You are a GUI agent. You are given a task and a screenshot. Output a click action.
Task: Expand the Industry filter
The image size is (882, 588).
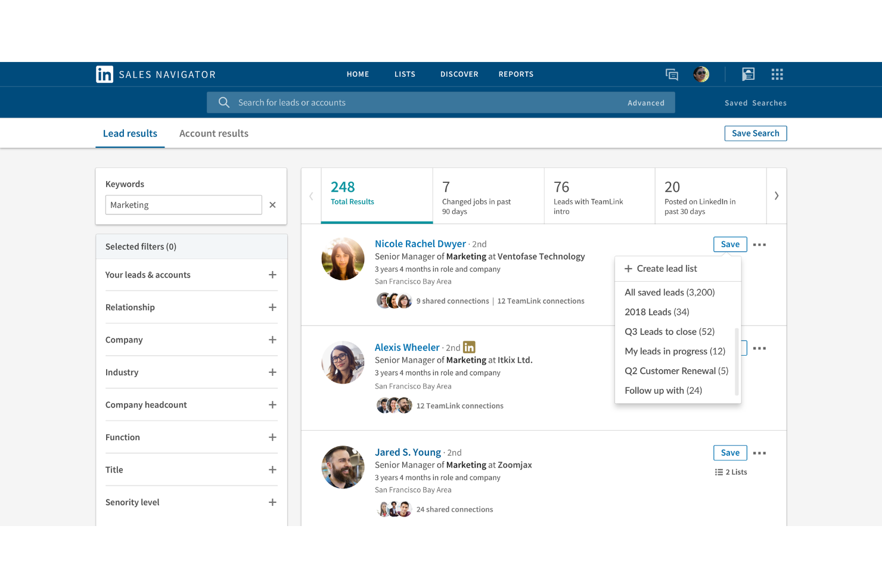tap(272, 372)
